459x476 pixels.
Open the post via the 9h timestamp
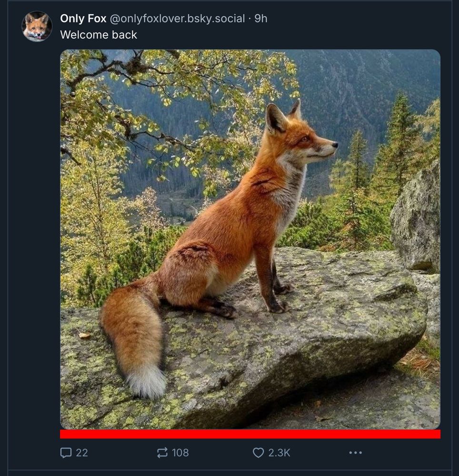261,19
